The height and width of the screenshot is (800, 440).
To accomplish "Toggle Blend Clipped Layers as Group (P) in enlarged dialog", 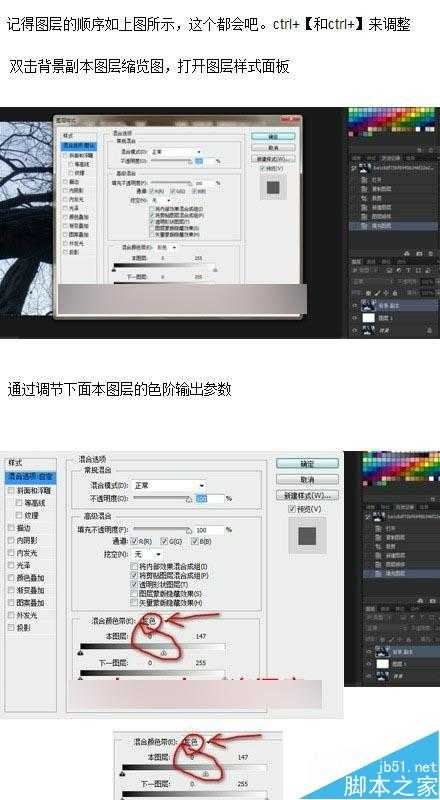I will click(x=134, y=576).
